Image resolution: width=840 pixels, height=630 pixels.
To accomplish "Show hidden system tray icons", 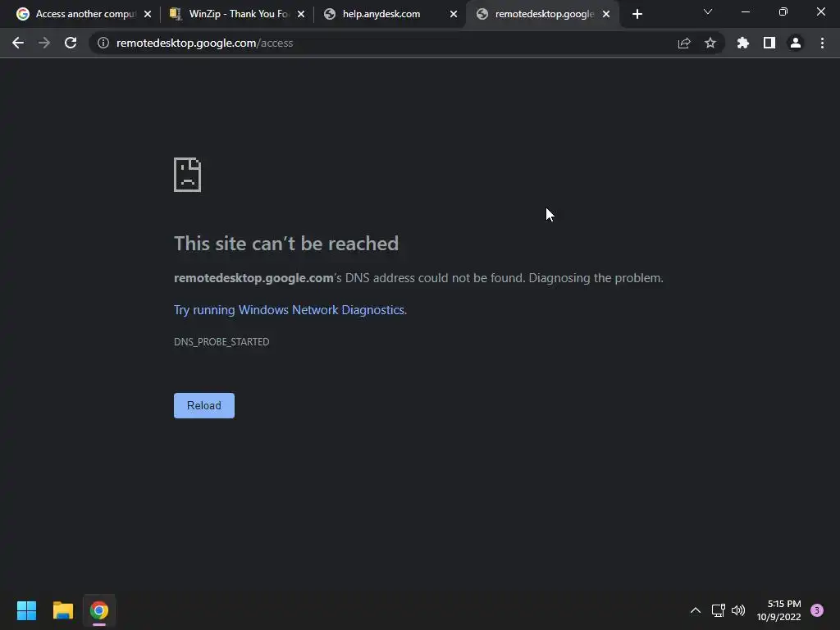I will point(696,610).
